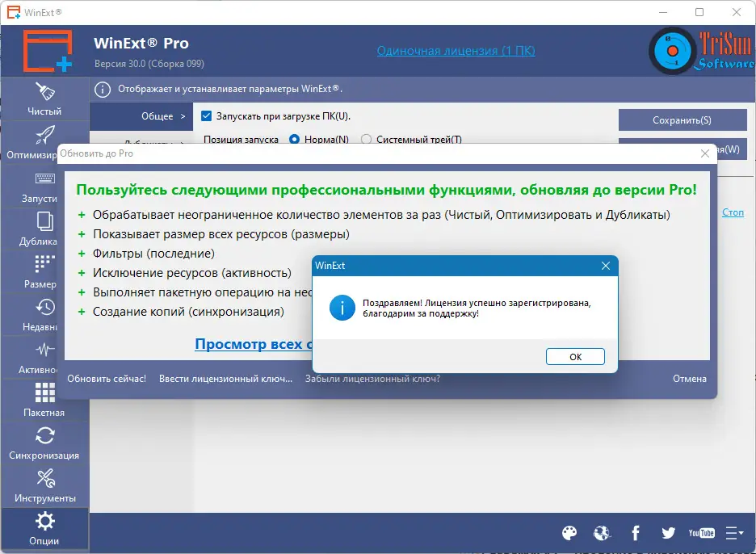756x554 pixels.
Task: Open the Facebook page icon
Action: [636, 533]
